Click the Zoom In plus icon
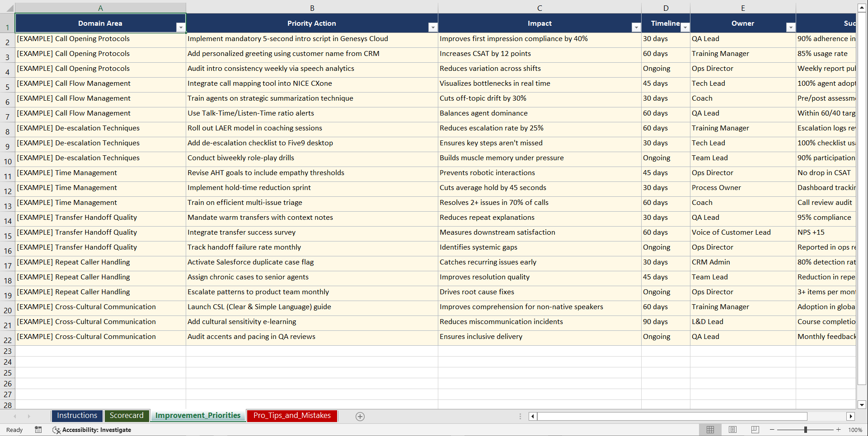 (x=839, y=430)
